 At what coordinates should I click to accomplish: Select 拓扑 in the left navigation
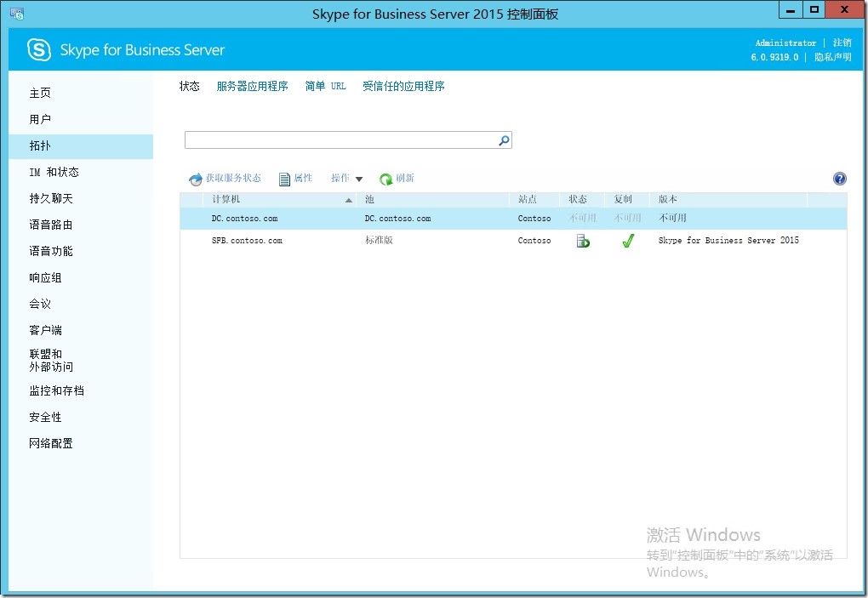pyautogui.click(x=81, y=146)
